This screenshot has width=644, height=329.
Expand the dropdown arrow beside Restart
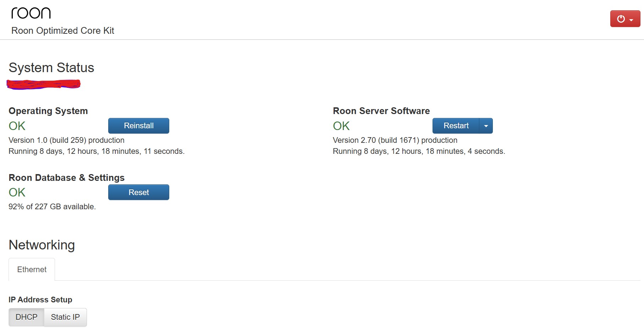[x=486, y=126]
